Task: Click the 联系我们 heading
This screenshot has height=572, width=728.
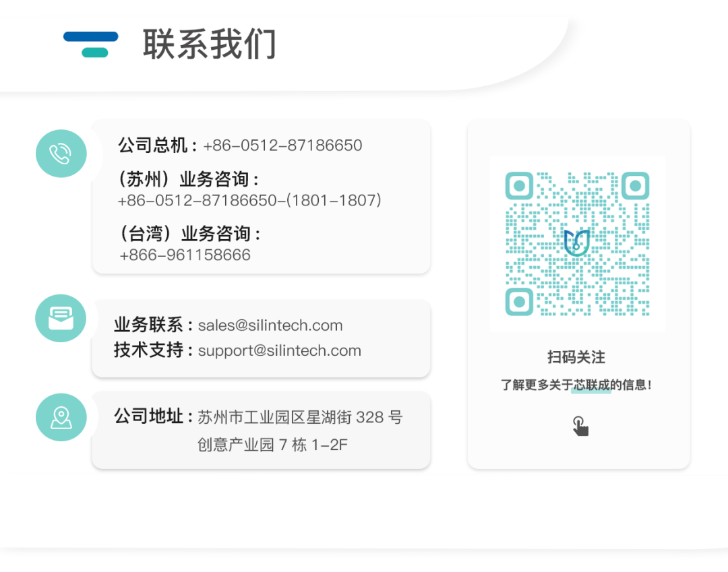Action: 210,44
